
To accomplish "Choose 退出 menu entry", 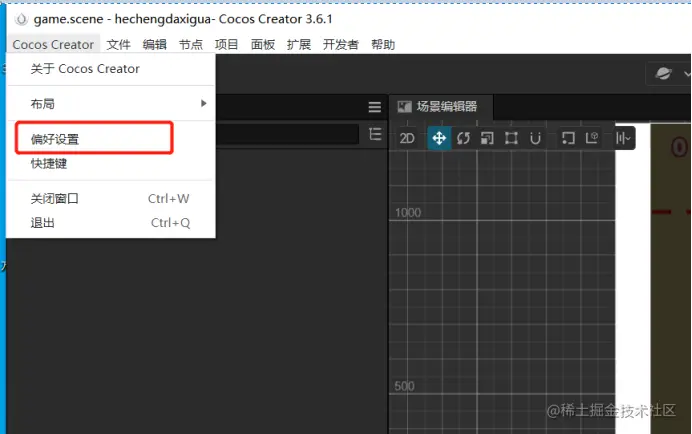I will (x=111, y=223).
